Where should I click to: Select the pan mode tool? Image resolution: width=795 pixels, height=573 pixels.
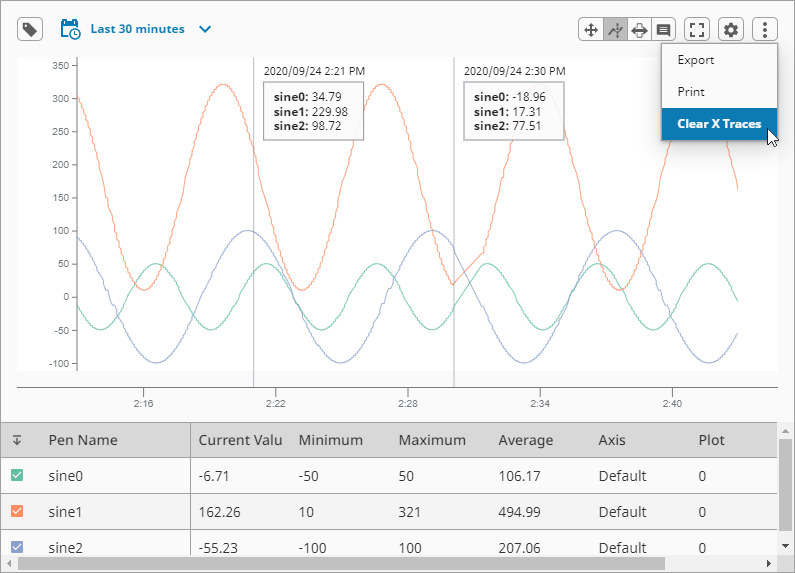pos(591,30)
